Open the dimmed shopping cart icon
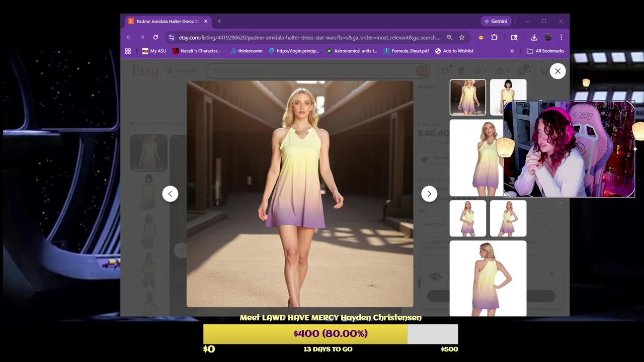 coord(544,71)
